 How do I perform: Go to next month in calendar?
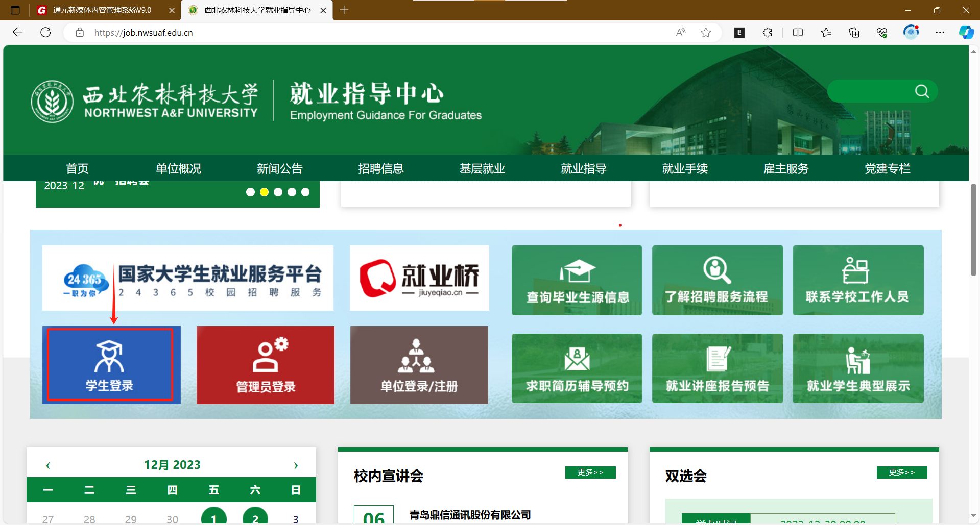(x=296, y=465)
